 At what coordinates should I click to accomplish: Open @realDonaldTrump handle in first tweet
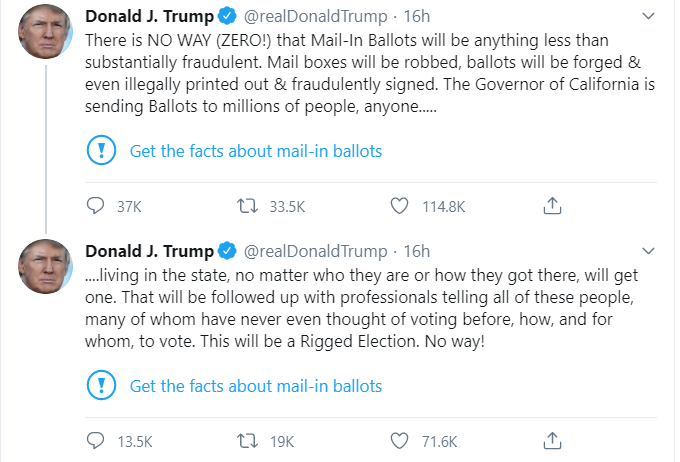[x=315, y=16]
